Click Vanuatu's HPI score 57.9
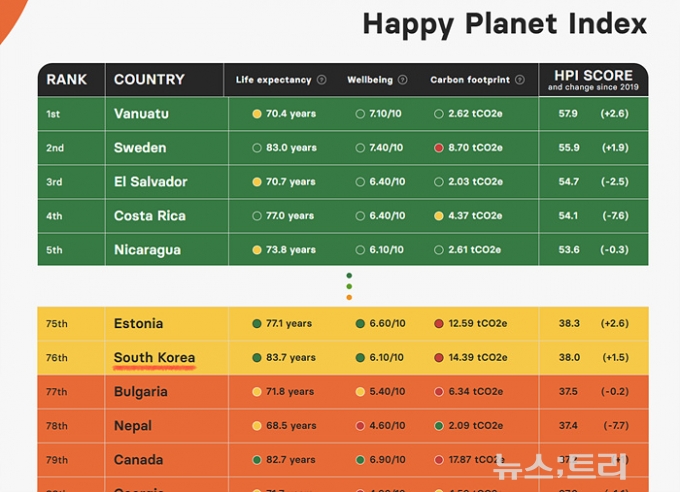This screenshot has width=680, height=492. (568, 114)
